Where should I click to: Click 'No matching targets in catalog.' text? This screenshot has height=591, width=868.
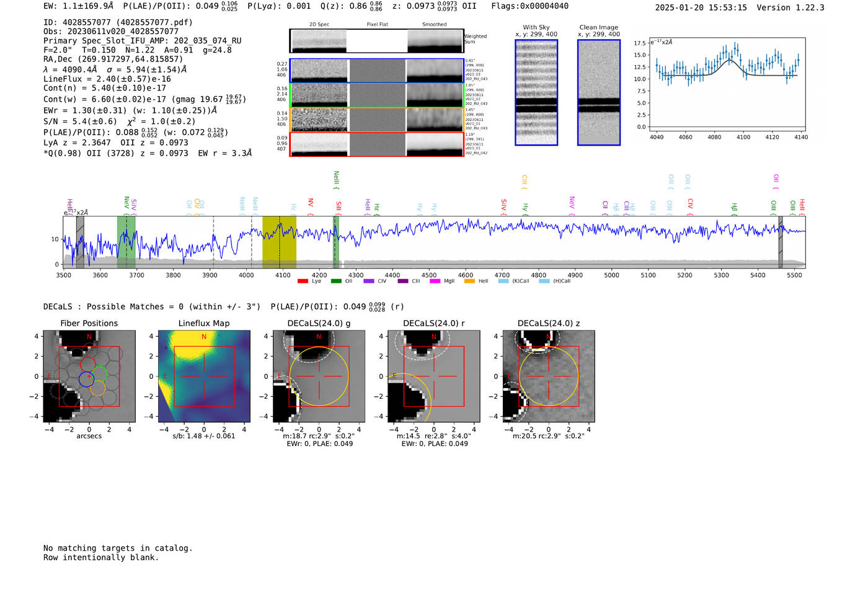[x=118, y=548]
